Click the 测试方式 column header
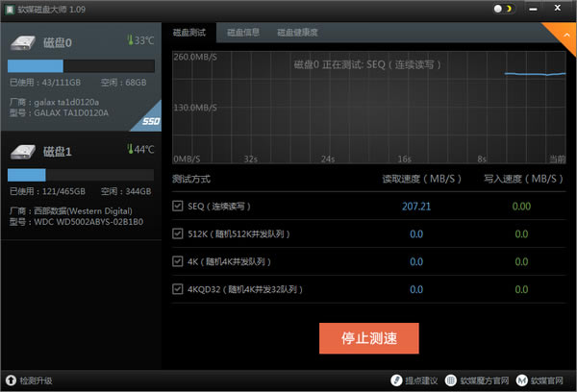This screenshot has height=392, width=577. (x=191, y=179)
